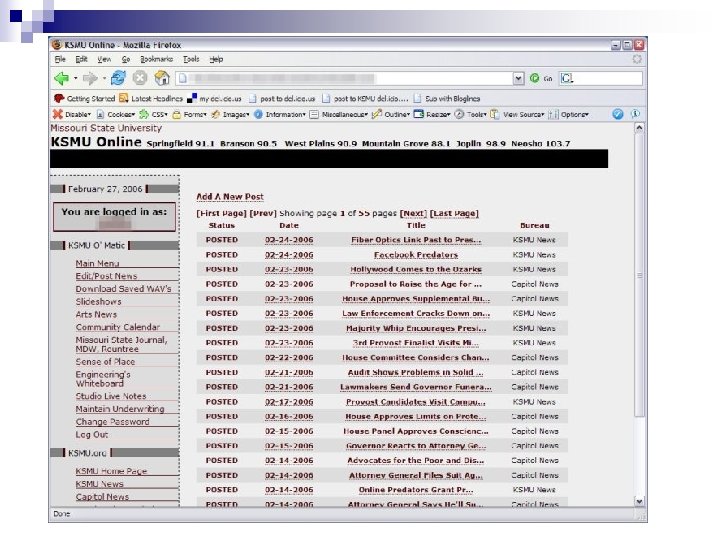The image size is (720, 540).
Task: Open the Disable developer toolbar menu
Action: (72, 114)
